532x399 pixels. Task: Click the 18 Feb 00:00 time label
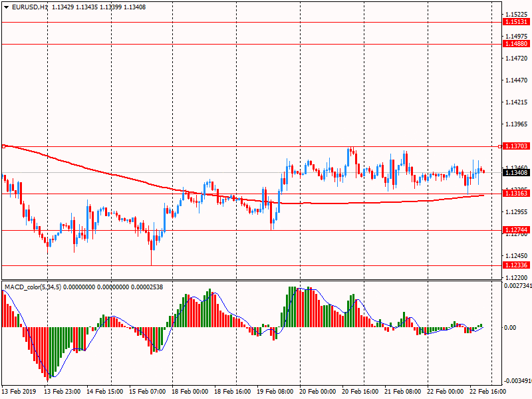(191, 392)
